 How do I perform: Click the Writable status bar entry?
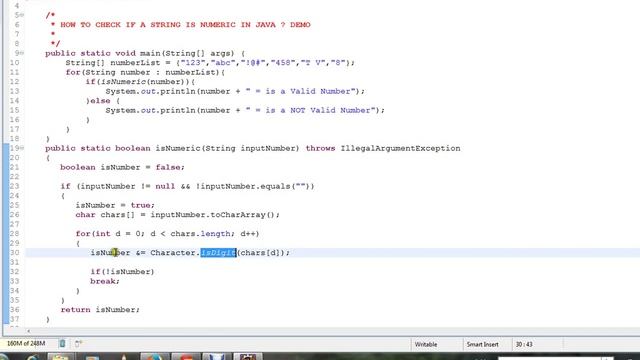click(x=426, y=344)
